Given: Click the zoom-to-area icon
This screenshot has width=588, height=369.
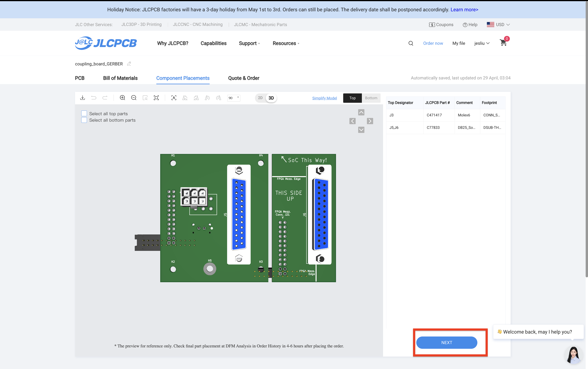Looking at the screenshot, I should click(x=145, y=98).
